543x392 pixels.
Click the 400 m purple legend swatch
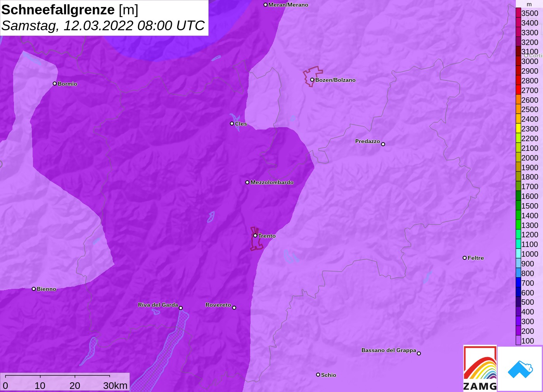[518, 311]
